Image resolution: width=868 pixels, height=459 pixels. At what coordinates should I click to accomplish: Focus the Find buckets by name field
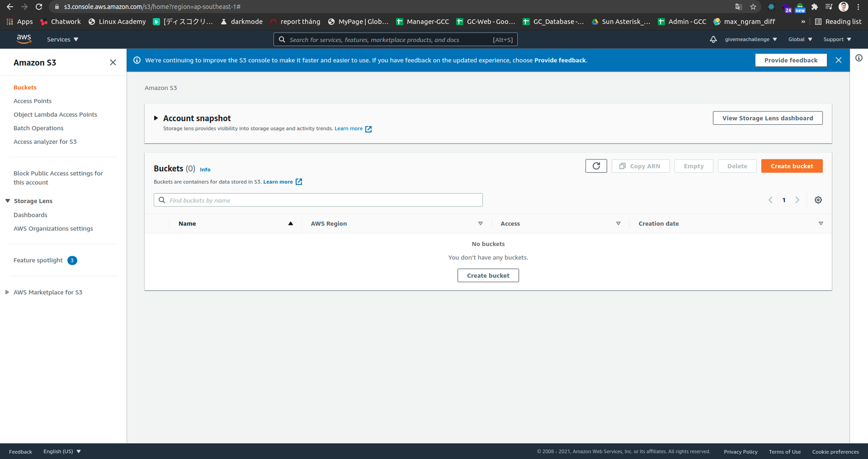(x=318, y=200)
